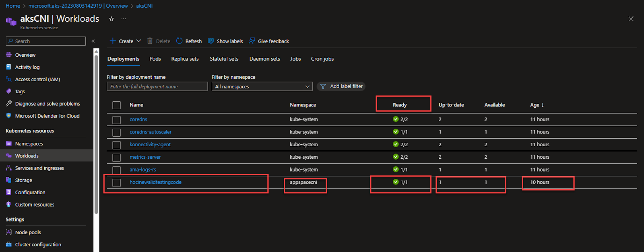Click the Refresh toolbar icon
Screen dimensions: 644x252
click(x=180, y=41)
